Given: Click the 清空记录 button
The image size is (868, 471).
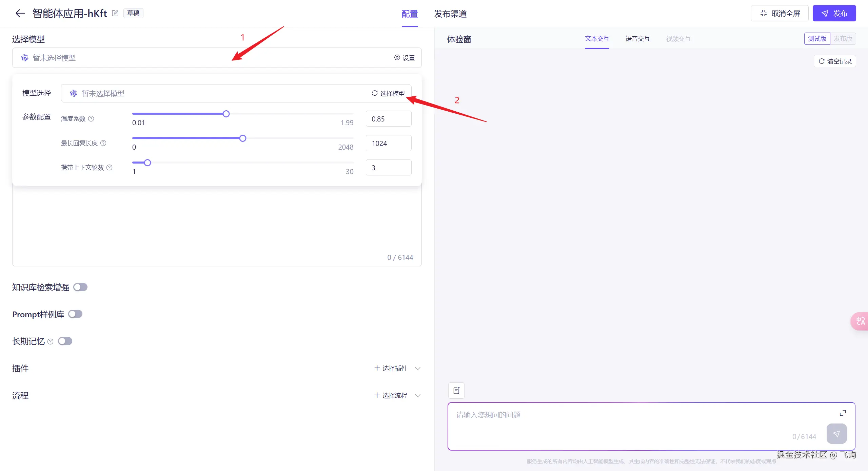Looking at the screenshot, I should click(x=835, y=61).
